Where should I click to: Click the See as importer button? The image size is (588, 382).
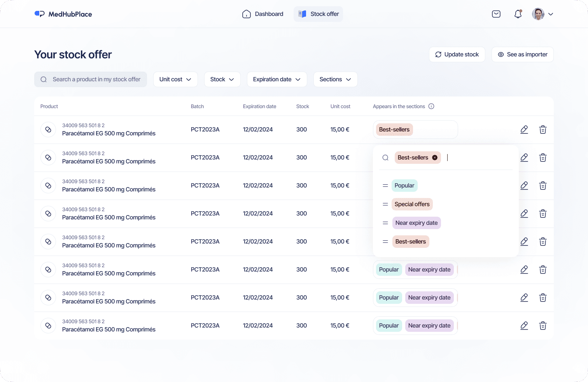point(523,54)
